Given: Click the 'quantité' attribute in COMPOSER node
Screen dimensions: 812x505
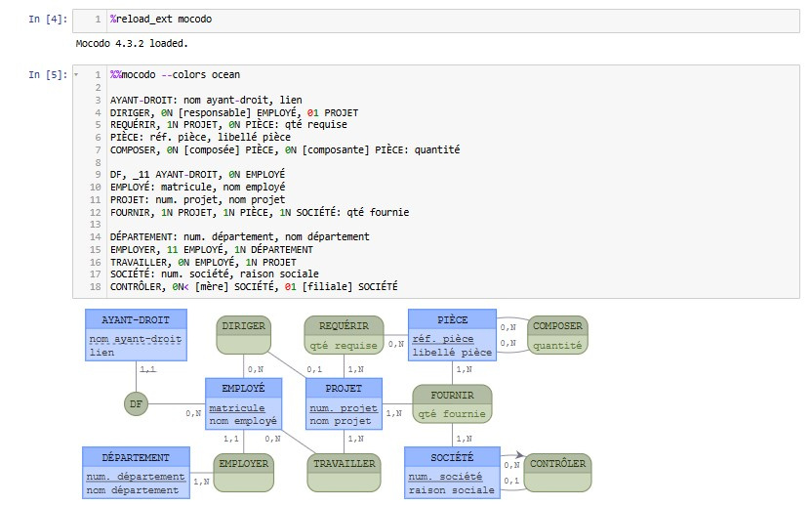Looking at the screenshot, I should coord(557,346).
